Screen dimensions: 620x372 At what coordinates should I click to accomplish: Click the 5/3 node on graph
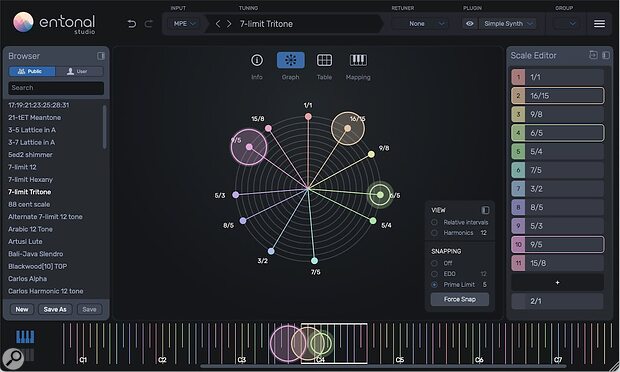[236, 194]
